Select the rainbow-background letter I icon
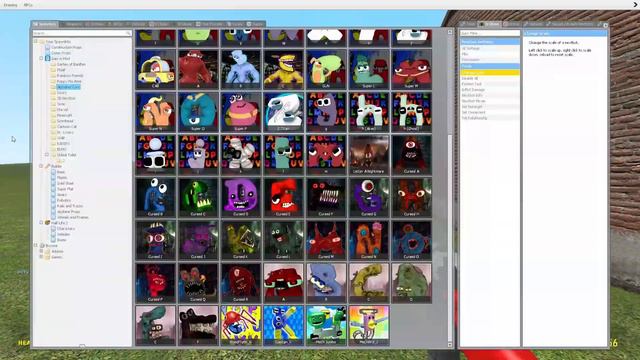The height and width of the screenshot is (360, 640). [369, 325]
